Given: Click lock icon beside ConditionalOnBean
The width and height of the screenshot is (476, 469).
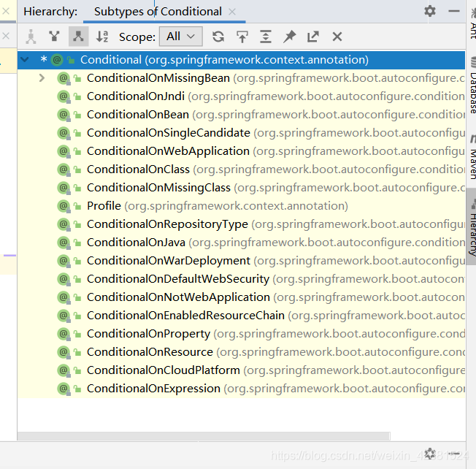Looking at the screenshot, I should pyautogui.click(x=77, y=115).
